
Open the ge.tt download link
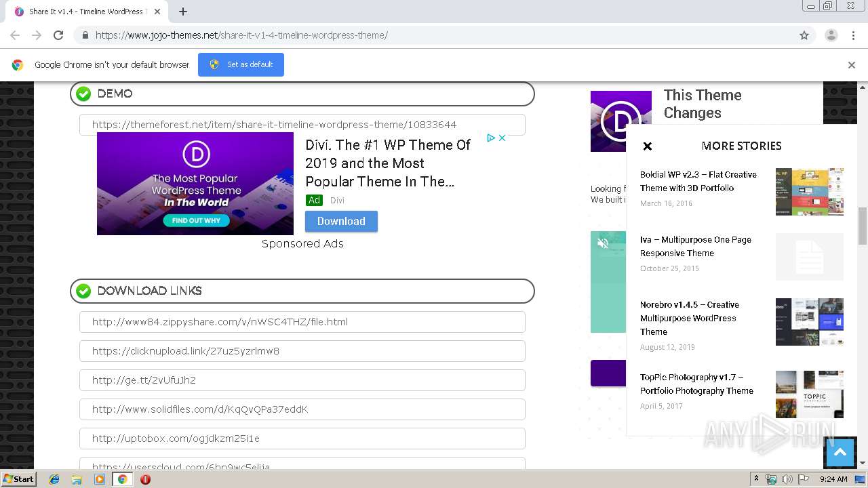pos(302,380)
